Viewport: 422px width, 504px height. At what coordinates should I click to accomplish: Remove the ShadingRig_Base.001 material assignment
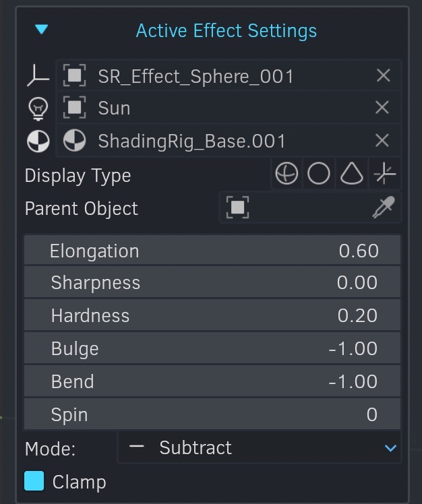(x=382, y=140)
